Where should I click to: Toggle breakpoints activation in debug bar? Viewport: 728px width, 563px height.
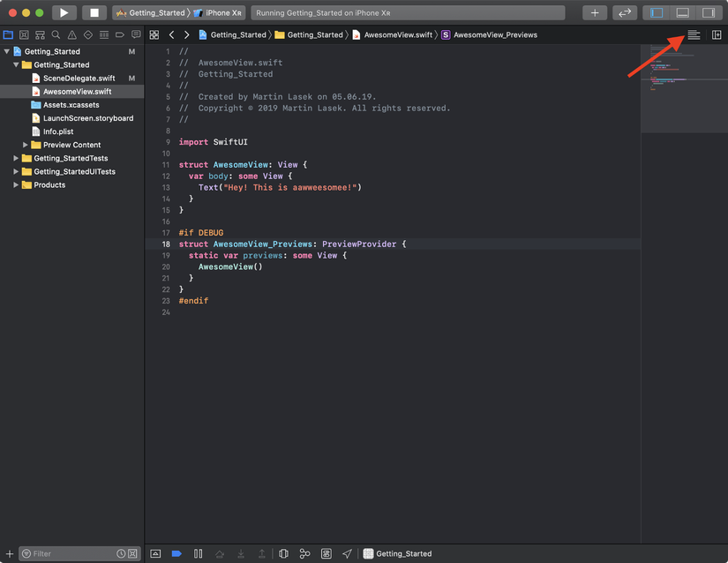[x=176, y=553]
